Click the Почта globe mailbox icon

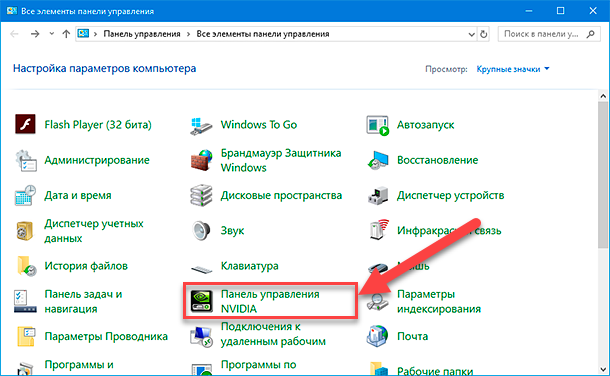pyautogui.click(x=377, y=336)
